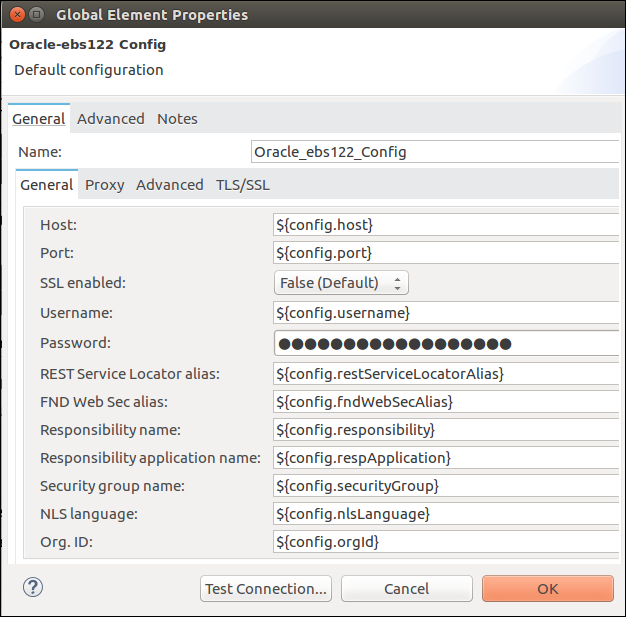This screenshot has width=626, height=617.
Task: Focus the Org. ID field
Action: point(445,542)
